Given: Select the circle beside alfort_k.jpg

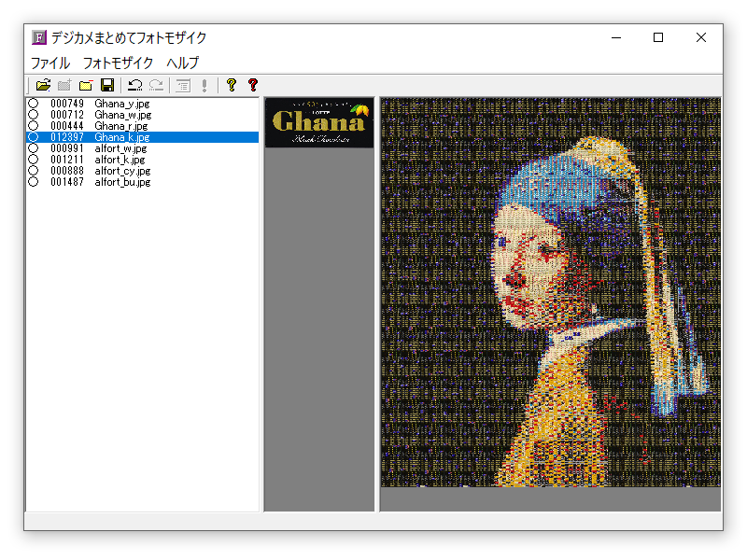Looking at the screenshot, I should (34, 160).
